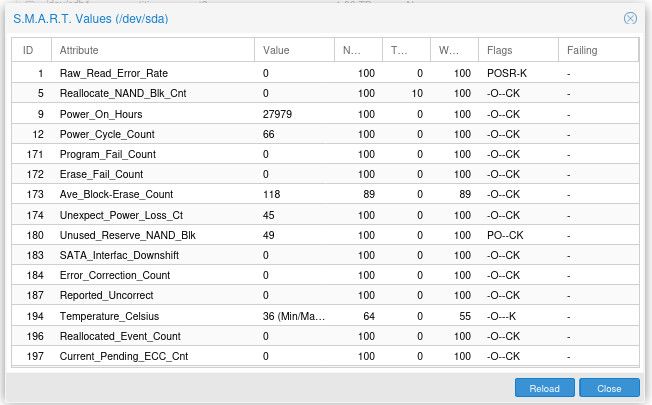This screenshot has height=405, width=652.
Task: Click the Close button
Action: 609,388
